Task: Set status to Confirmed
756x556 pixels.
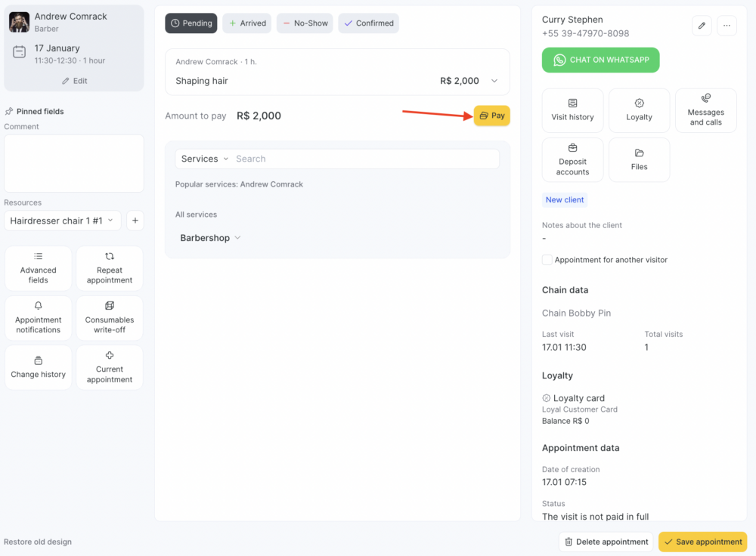Action: [368, 23]
